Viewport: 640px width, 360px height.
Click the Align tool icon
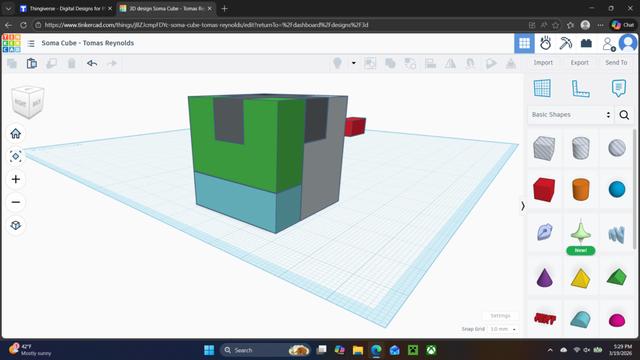click(x=430, y=63)
